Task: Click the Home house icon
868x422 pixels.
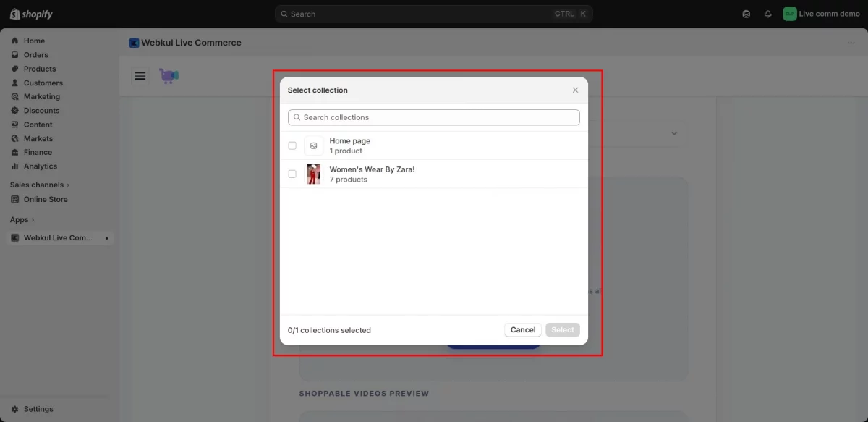Action: pos(15,41)
